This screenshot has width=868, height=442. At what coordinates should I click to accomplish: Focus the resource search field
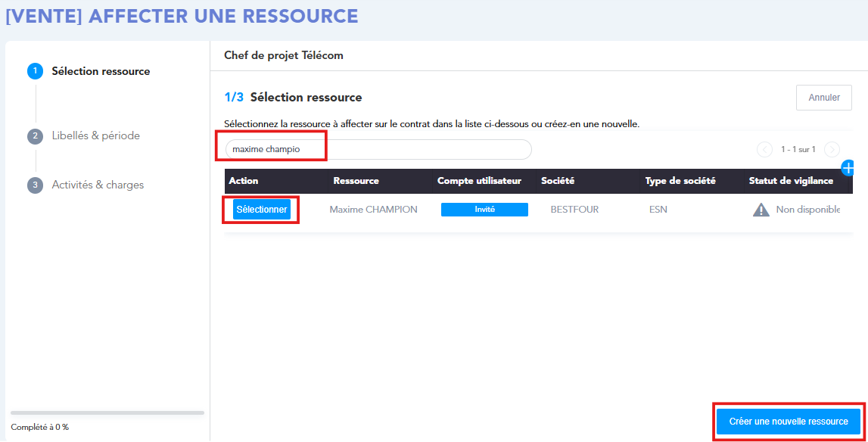click(x=378, y=149)
